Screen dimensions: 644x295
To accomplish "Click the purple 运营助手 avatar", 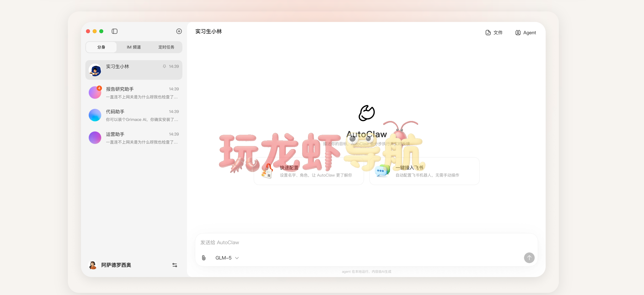I will coord(95,138).
